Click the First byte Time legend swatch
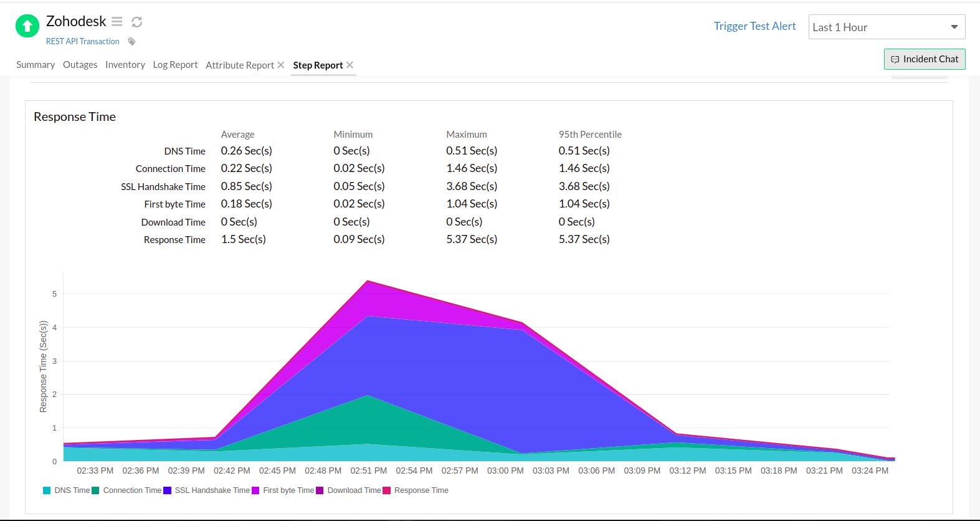Viewport: 980px width, 521px height. (x=255, y=490)
